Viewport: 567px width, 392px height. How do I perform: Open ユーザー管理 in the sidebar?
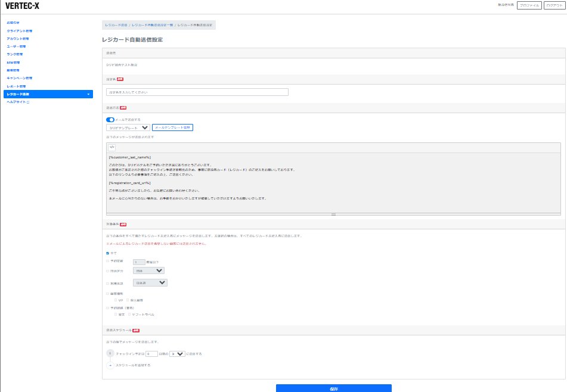[16, 46]
